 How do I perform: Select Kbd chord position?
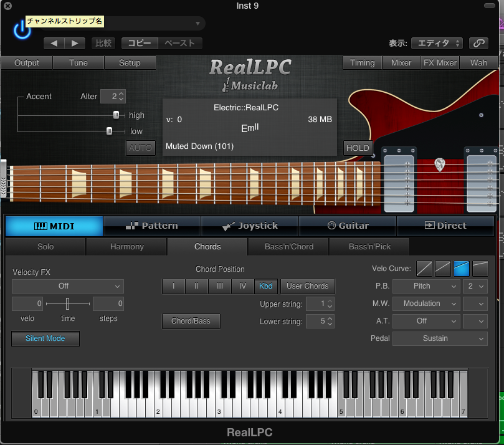click(x=266, y=286)
